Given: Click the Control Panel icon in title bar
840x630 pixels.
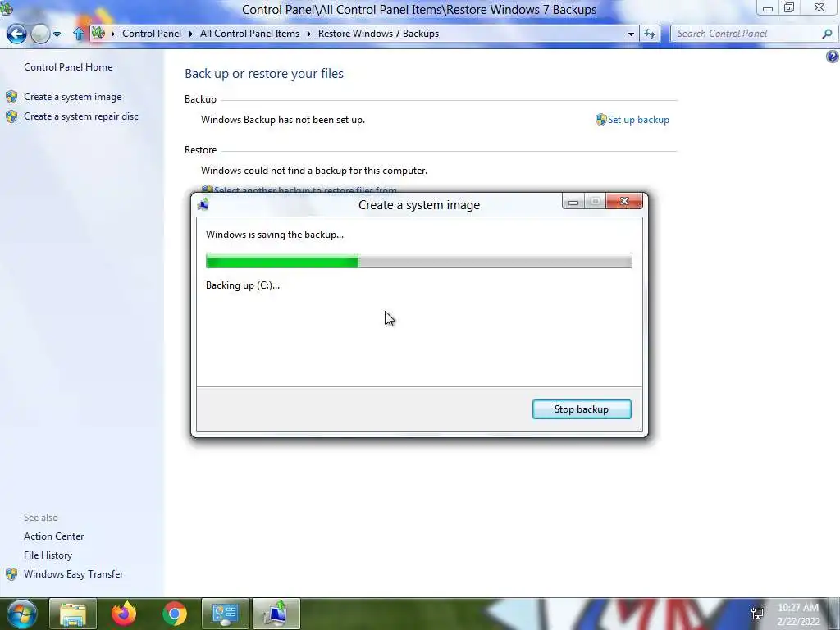Looking at the screenshot, I should (x=6, y=8).
